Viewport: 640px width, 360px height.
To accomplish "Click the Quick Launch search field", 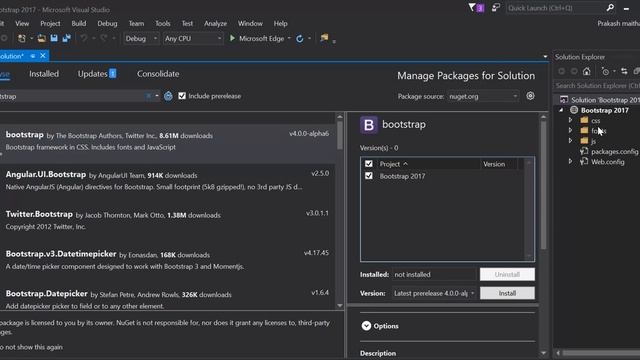I will click(556, 8).
